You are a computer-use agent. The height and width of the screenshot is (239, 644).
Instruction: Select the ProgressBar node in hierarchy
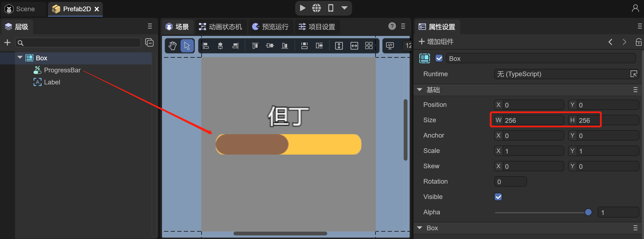click(62, 70)
